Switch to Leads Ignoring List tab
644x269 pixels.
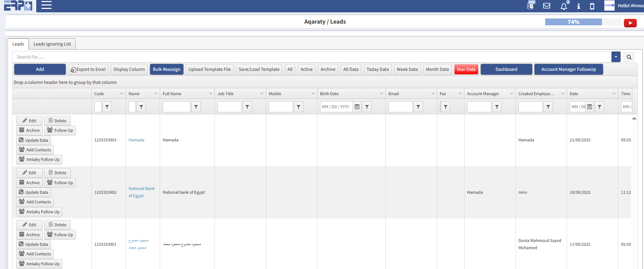point(52,44)
